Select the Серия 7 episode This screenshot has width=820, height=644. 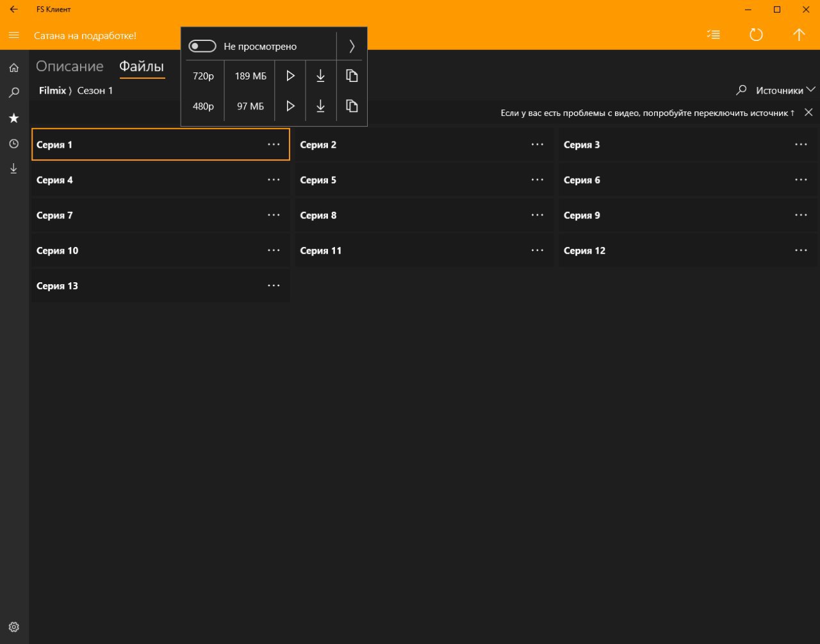pyautogui.click(x=161, y=215)
